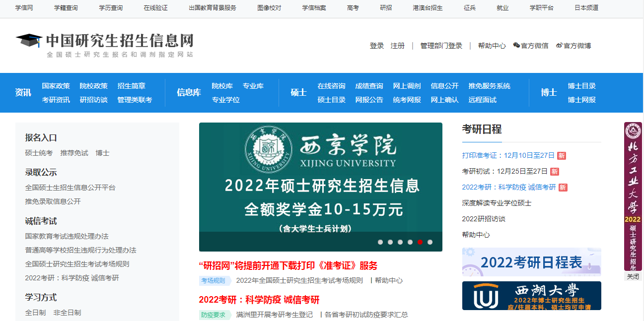Screen dimensions: 644x321
Task: Open the 官方微信 WeChat icon link
Action: click(531, 46)
